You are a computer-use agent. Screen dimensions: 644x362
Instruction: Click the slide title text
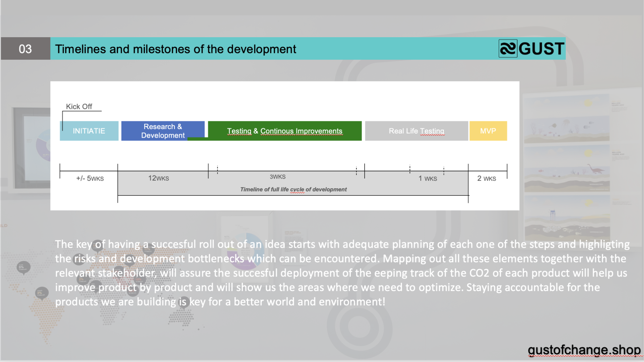[x=175, y=49]
